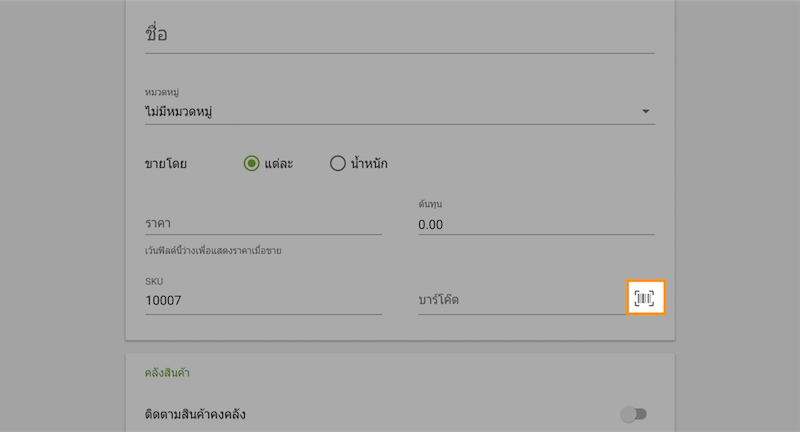Click the ชื่อ name input field
800x432 pixels.
pos(399,35)
